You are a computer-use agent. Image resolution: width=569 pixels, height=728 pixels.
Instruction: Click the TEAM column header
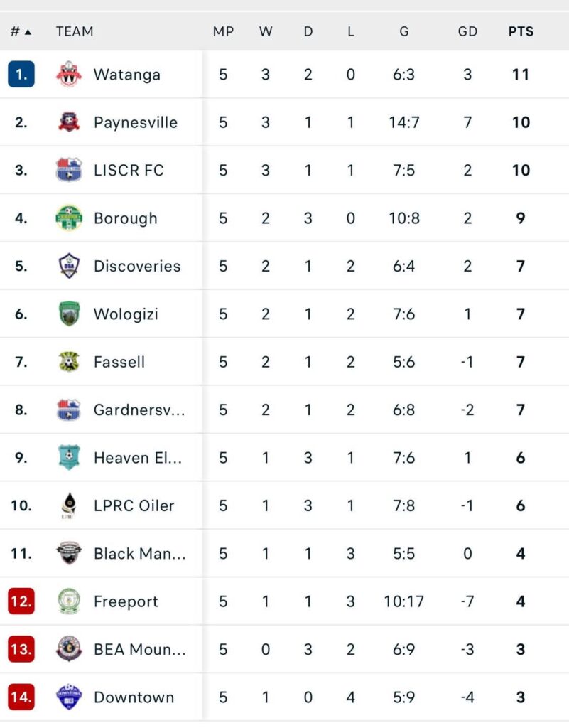75,31
